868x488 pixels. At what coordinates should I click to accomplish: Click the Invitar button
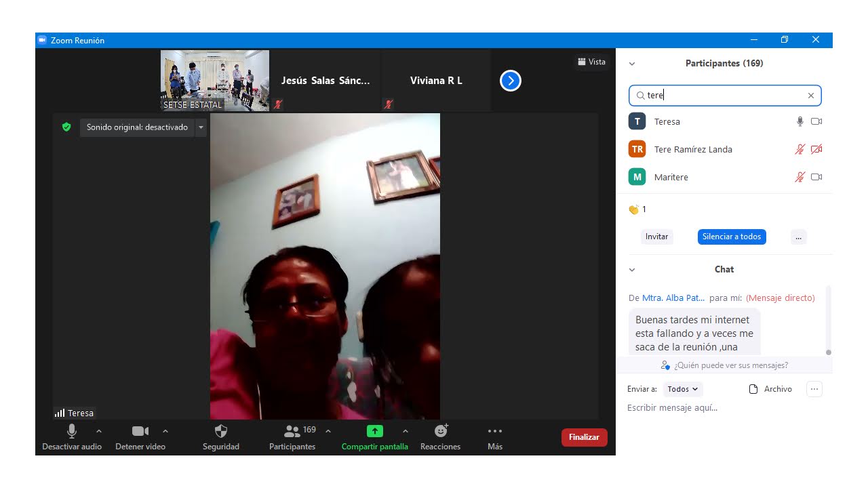pos(656,237)
